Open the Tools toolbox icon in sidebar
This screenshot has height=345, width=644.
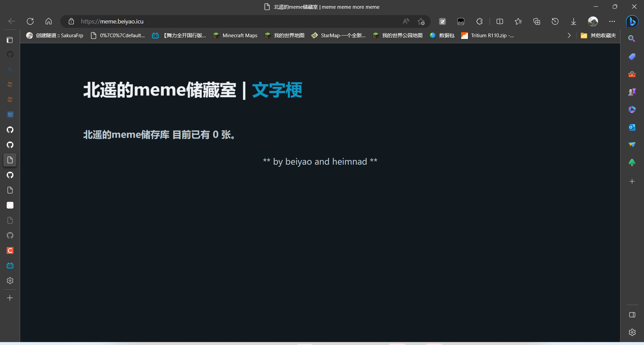[632, 74]
